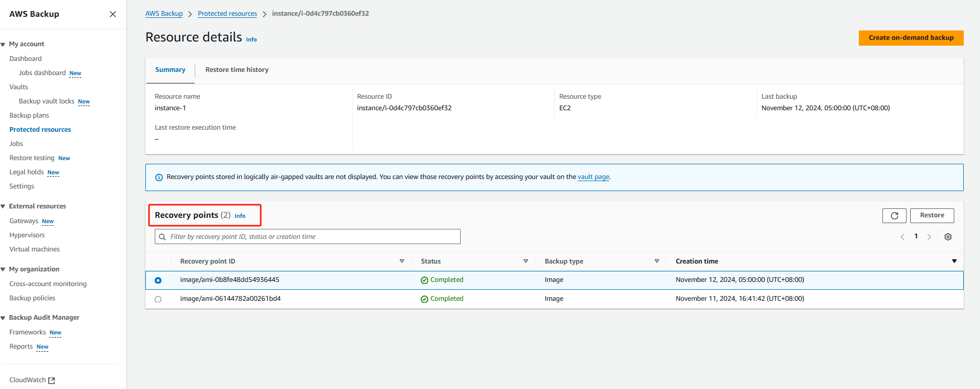Open Reports in the sidebar
This screenshot has width=980, height=389.
point(21,346)
